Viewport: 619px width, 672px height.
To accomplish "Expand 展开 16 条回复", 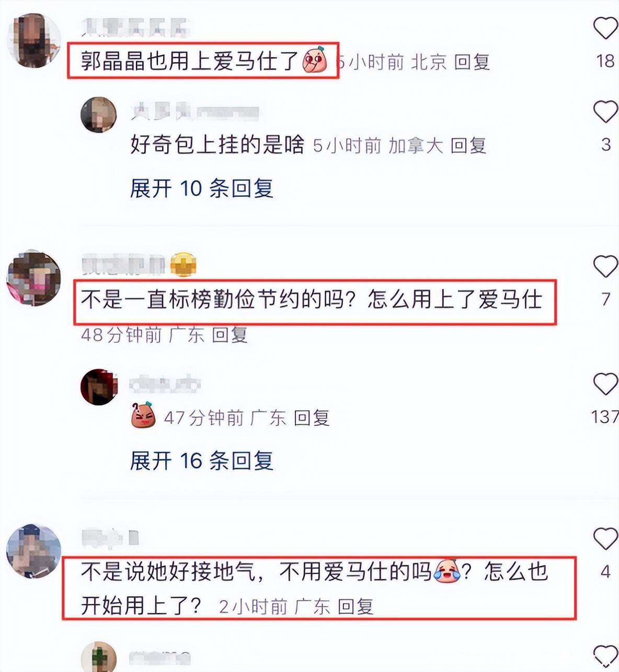I will [x=202, y=460].
